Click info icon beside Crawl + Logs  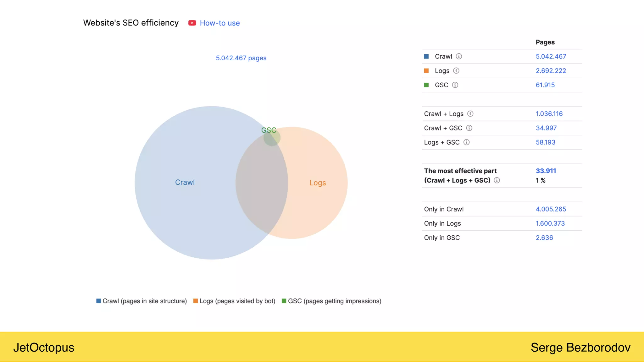pos(470,114)
